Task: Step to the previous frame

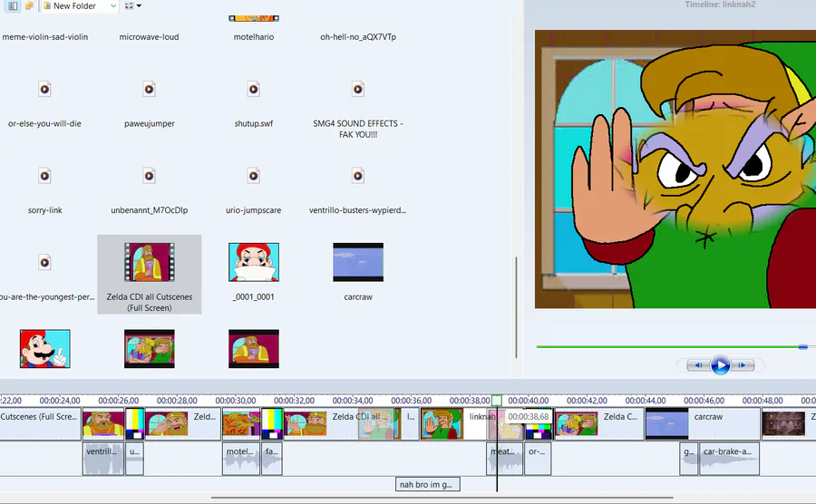Action: pyautogui.click(x=698, y=365)
